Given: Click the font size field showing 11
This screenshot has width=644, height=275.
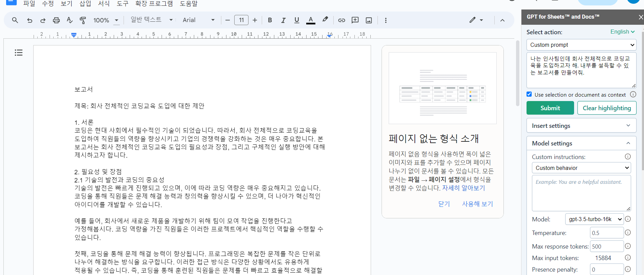Looking at the screenshot, I should [x=241, y=20].
